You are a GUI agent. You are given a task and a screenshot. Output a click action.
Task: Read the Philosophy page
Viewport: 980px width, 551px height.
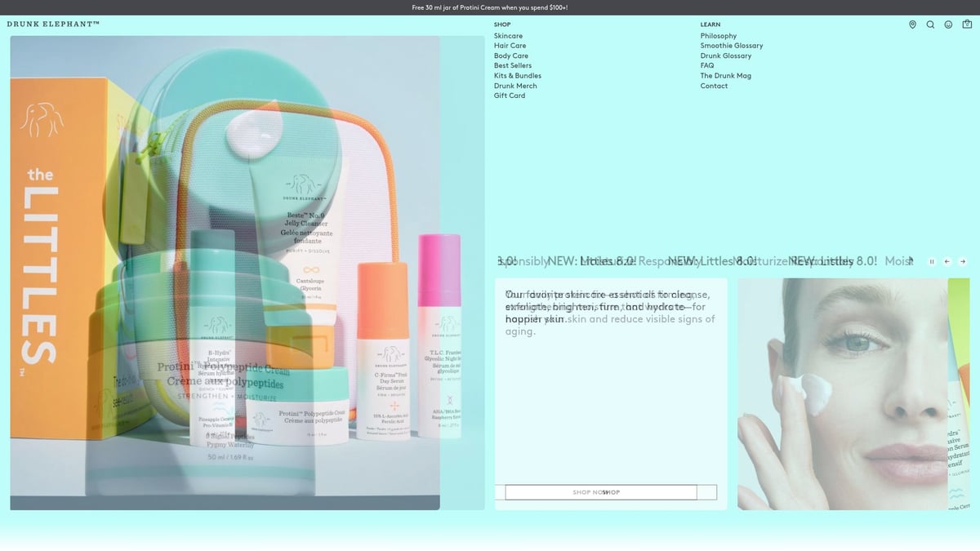click(x=719, y=36)
